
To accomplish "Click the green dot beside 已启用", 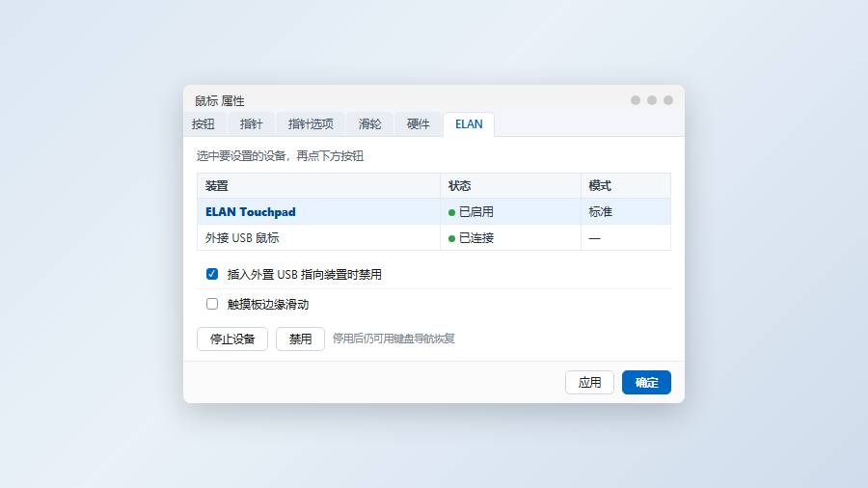I will (451, 212).
